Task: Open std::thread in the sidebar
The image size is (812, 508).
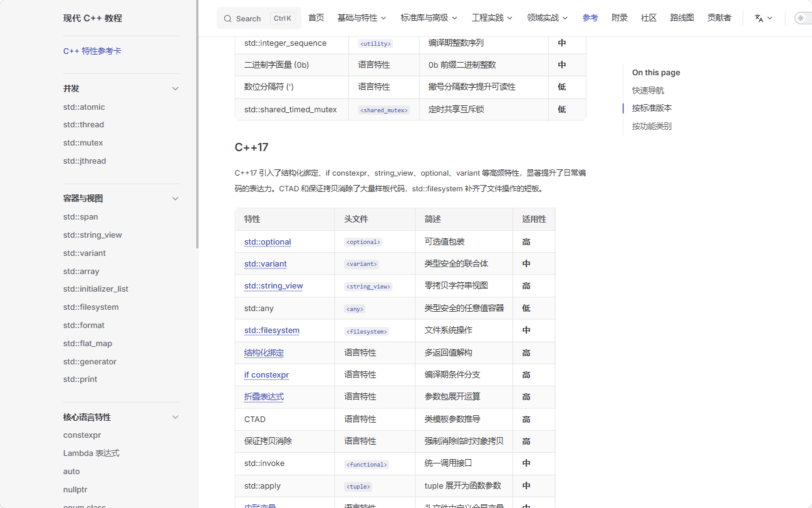Action: [83, 125]
